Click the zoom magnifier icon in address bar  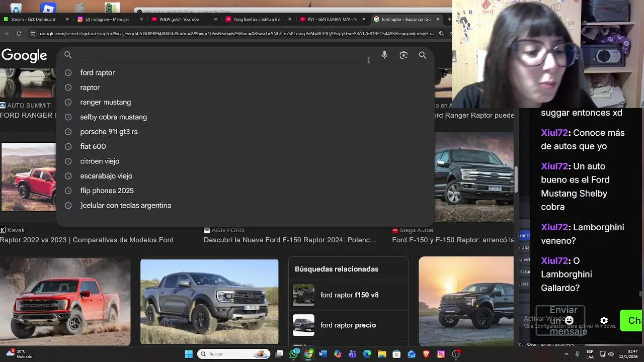pyautogui.click(x=441, y=34)
